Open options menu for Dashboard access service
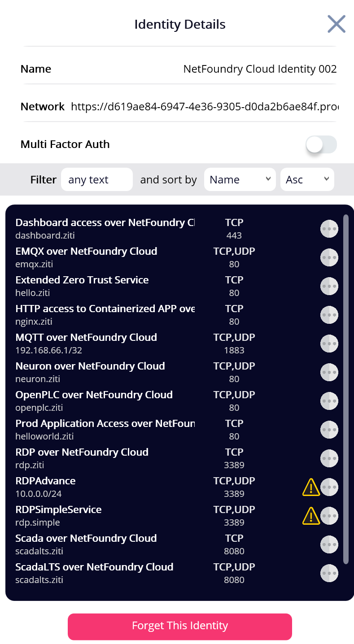 pyautogui.click(x=329, y=229)
